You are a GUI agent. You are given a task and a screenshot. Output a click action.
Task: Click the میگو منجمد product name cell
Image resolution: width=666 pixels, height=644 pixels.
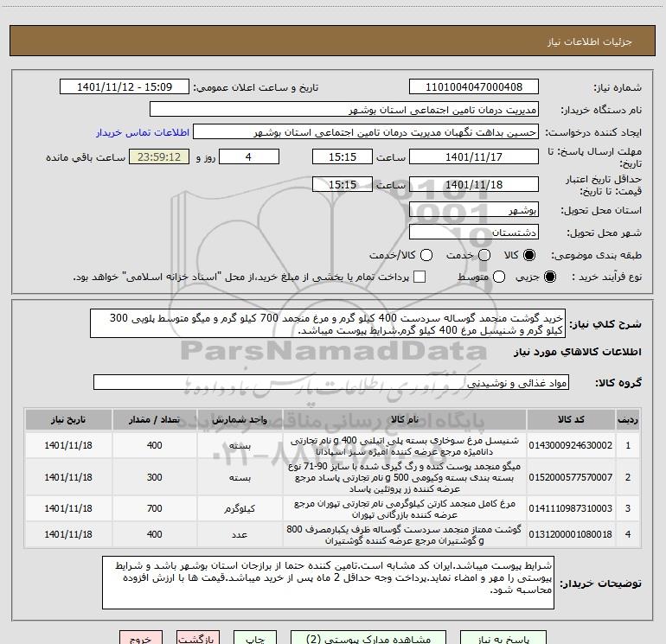pos(405,477)
